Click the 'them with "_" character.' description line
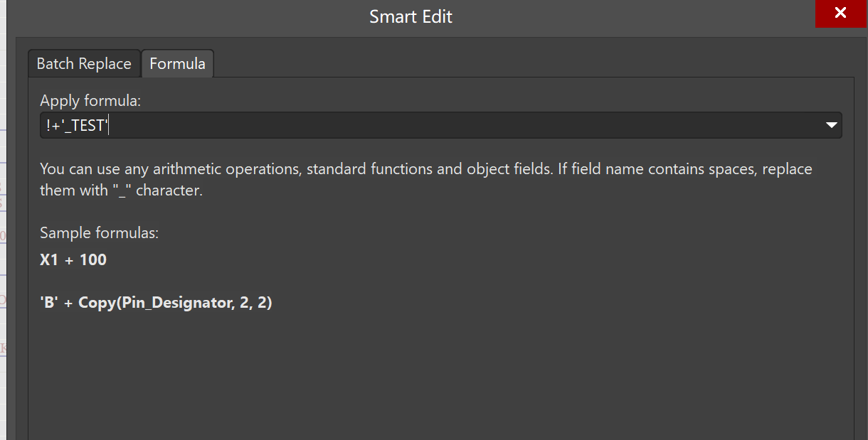The height and width of the screenshot is (440, 868). [121, 191]
